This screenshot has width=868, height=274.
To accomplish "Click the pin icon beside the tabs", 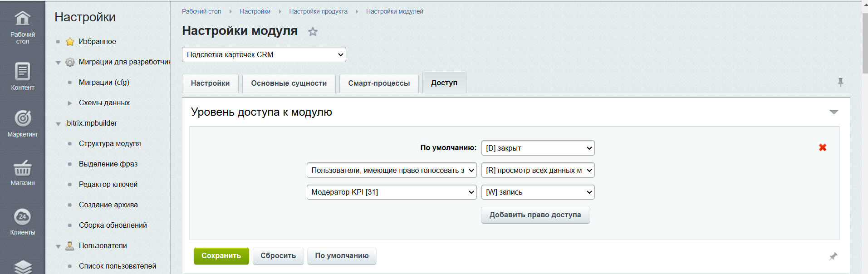I will click(840, 82).
